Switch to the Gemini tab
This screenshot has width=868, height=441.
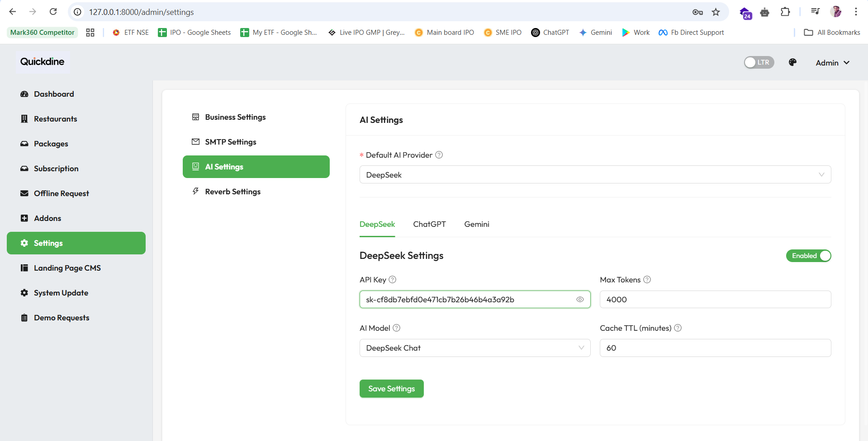[477, 224]
